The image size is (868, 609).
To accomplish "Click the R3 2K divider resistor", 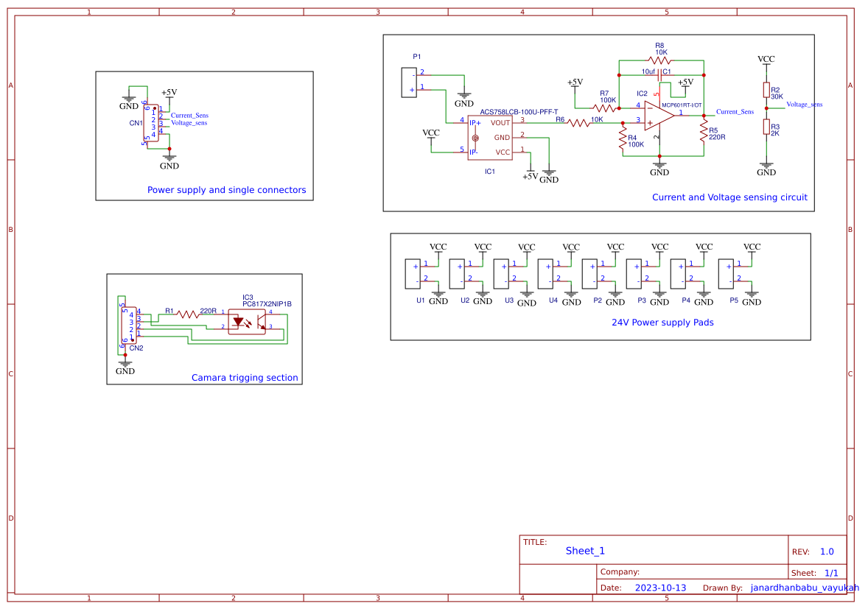I will [x=766, y=127].
